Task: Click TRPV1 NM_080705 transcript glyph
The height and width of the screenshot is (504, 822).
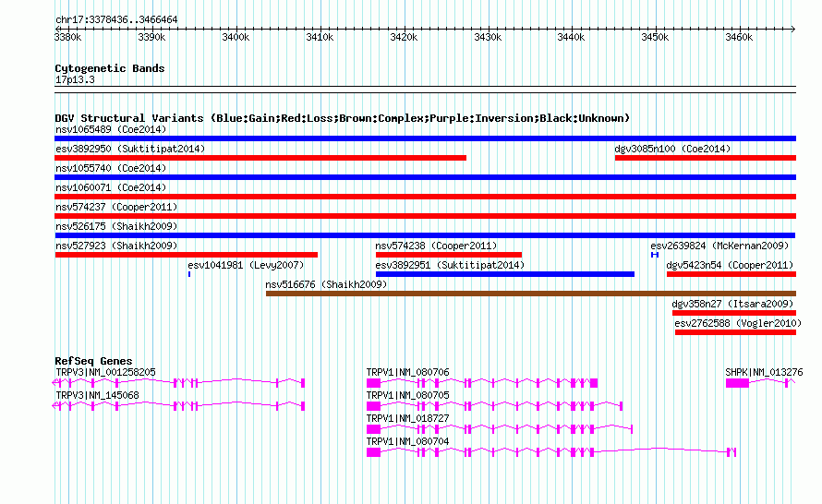Action: [x=494, y=406]
